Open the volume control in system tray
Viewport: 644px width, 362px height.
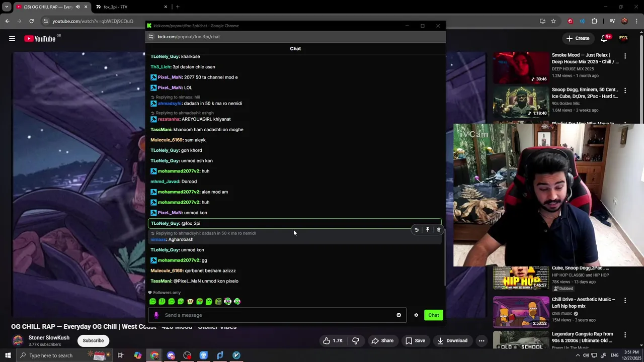point(586,355)
